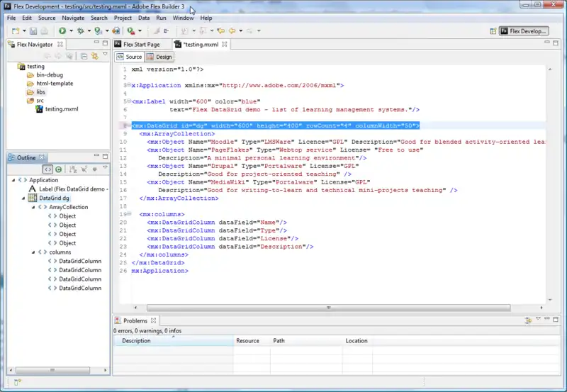Select testing.mxml in Flex Navigator
This screenshot has height=392, width=567.
(x=61, y=109)
